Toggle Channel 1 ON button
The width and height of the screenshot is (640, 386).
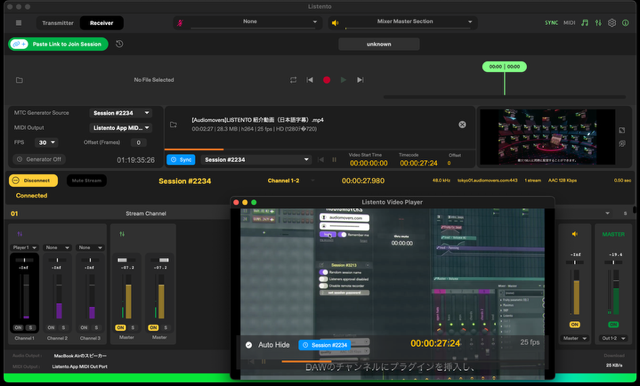coord(18,328)
